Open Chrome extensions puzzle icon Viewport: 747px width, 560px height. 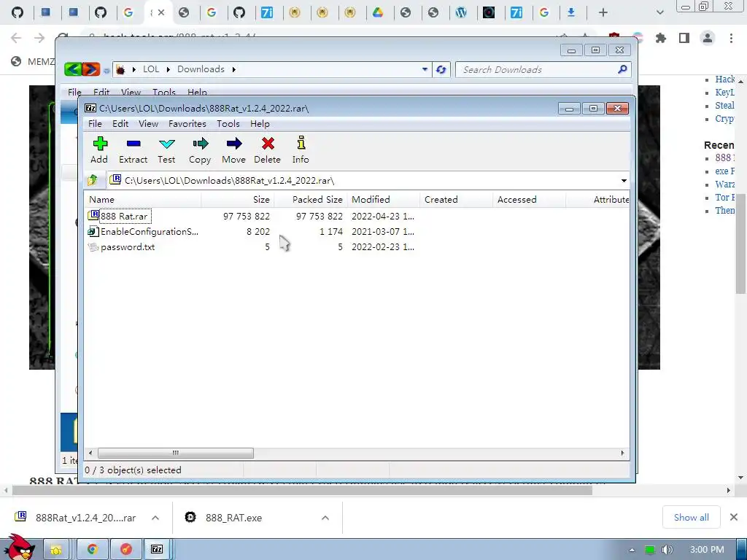click(661, 38)
